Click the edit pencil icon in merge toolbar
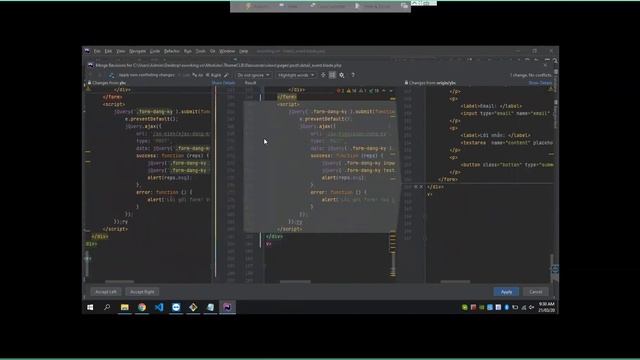 (226, 75)
